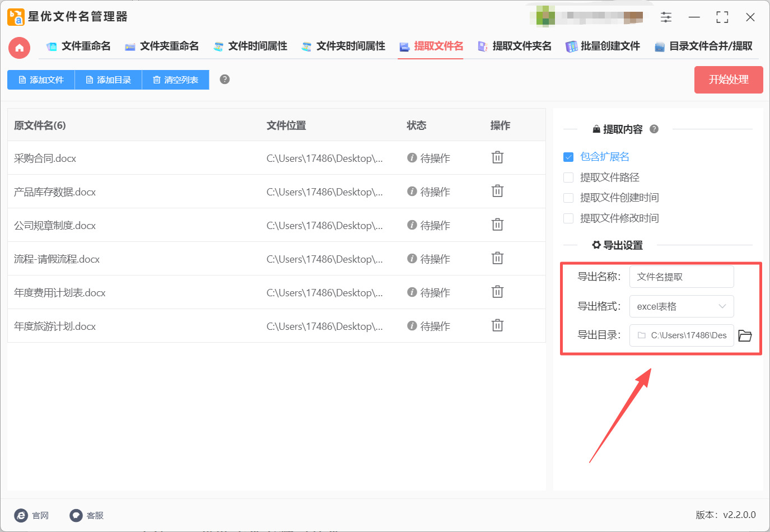Go to the 提取文件夹名 tab
This screenshot has height=532, width=770.
coord(515,46)
